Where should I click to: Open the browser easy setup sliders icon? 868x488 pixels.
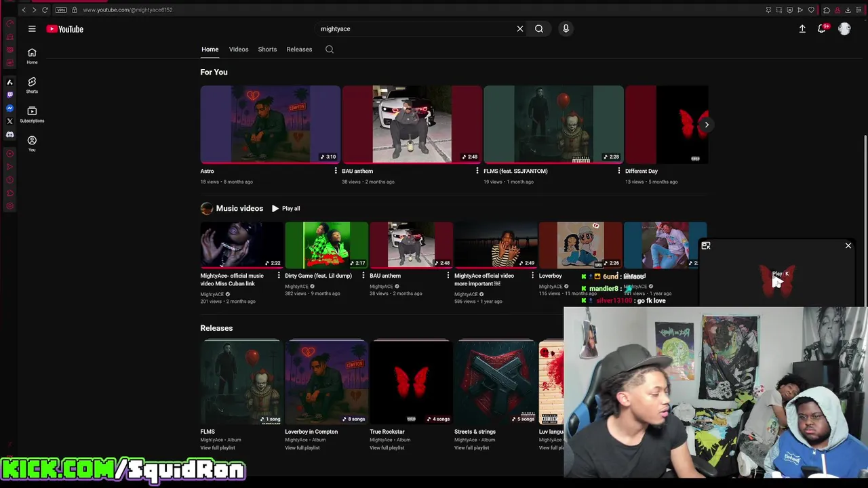(x=859, y=10)
